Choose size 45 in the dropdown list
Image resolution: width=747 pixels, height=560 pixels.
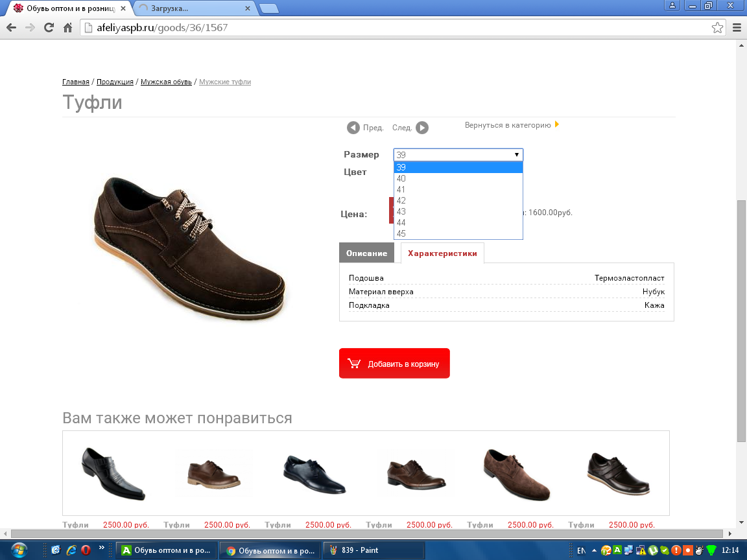point(458,233)
